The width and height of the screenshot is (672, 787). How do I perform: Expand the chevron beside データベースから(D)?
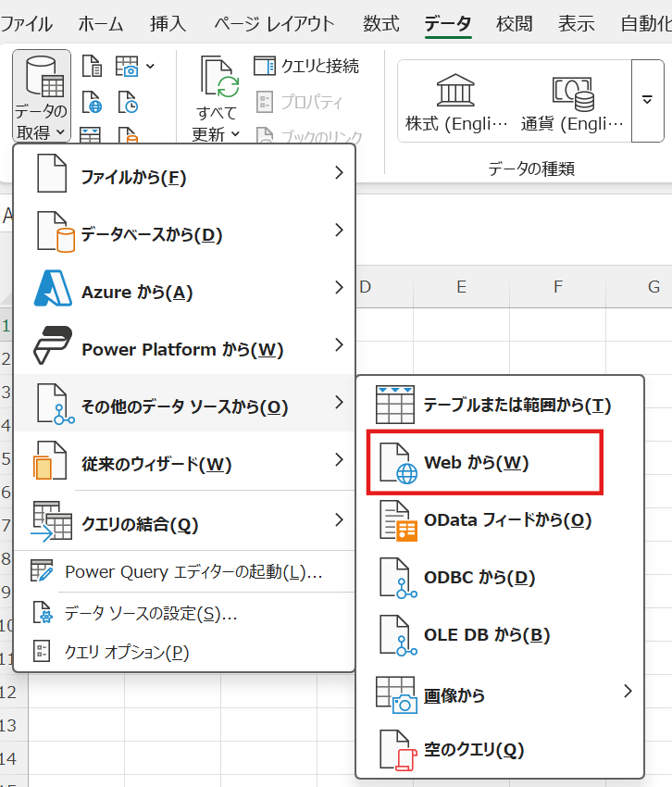click(x=340, y=230)
